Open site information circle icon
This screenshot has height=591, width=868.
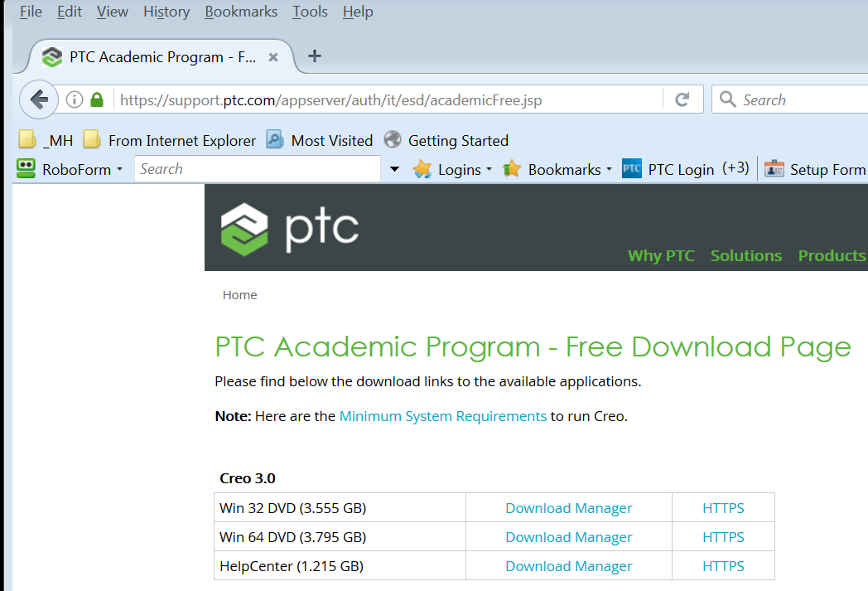pos(75,99)
